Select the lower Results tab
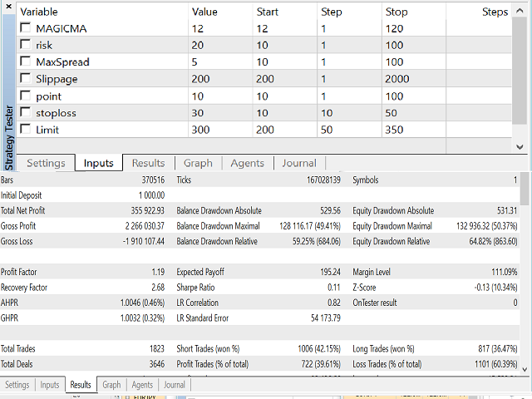Viewport: 532px width, 399px height. [81, 385]
